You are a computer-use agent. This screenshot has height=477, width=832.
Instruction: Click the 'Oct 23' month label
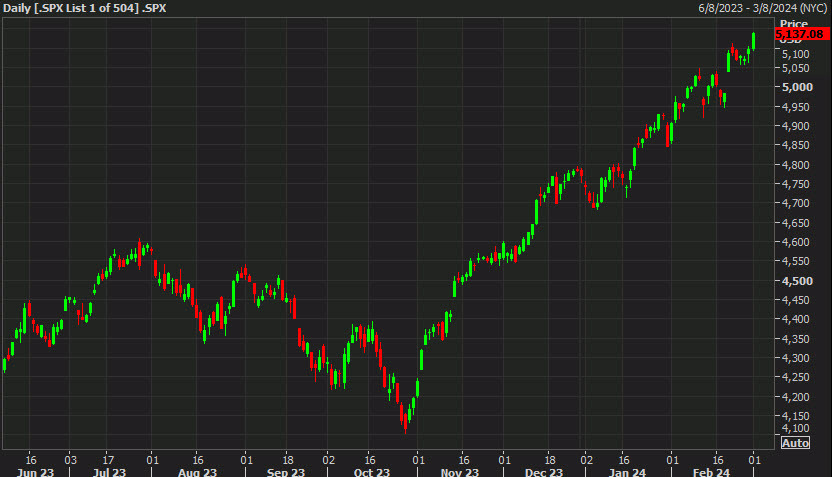tap(371, 472)
